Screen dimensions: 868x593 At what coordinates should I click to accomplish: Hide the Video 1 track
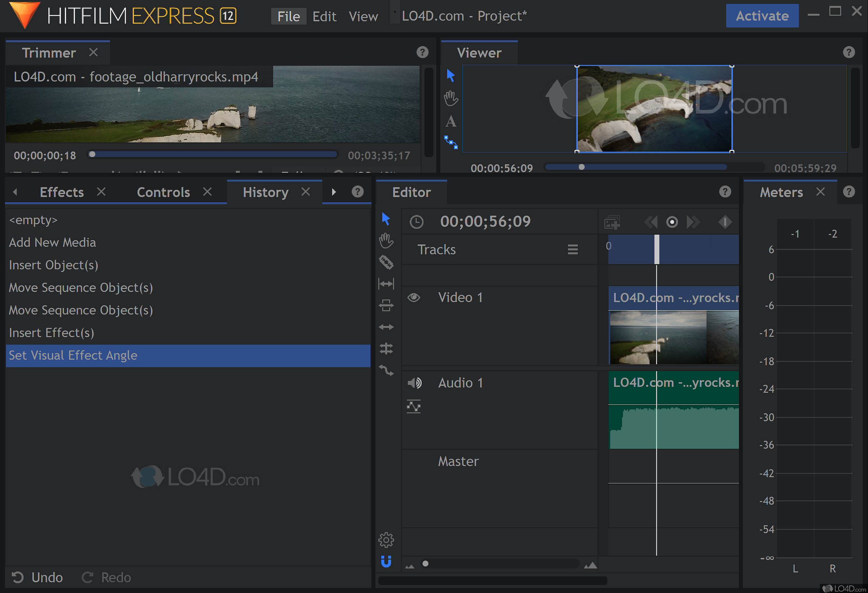414,297
